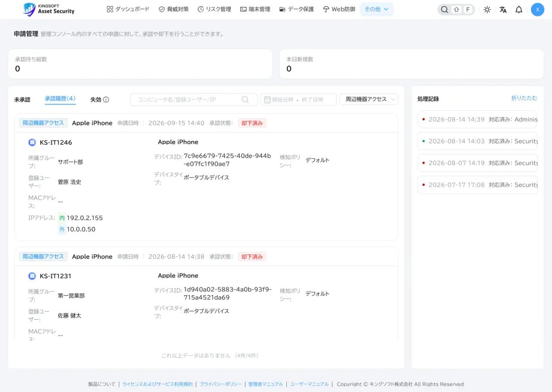Open リスク管理 in the top navigation
552x392 pixels.
[x=214, y=9]
